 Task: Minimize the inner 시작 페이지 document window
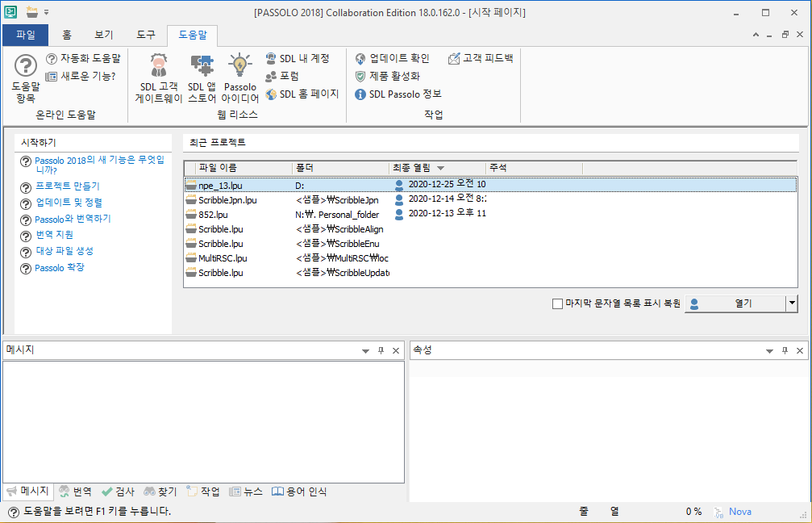coord(769,35)
